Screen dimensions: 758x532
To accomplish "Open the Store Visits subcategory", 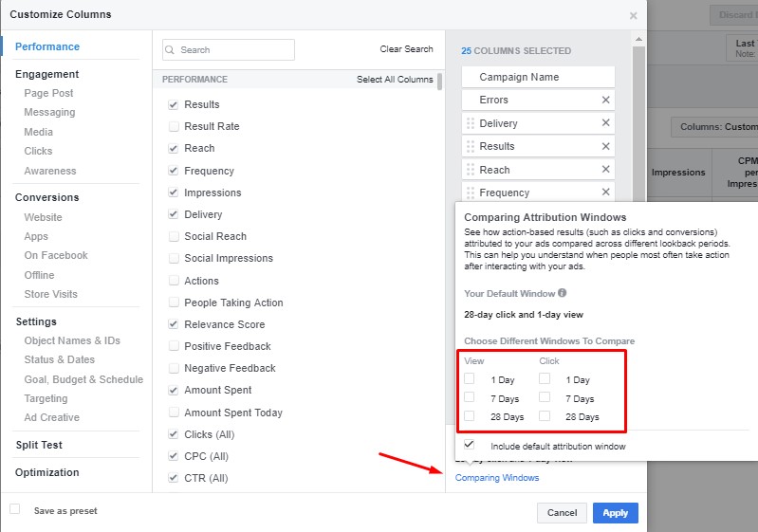I will (x=51, y=294).
